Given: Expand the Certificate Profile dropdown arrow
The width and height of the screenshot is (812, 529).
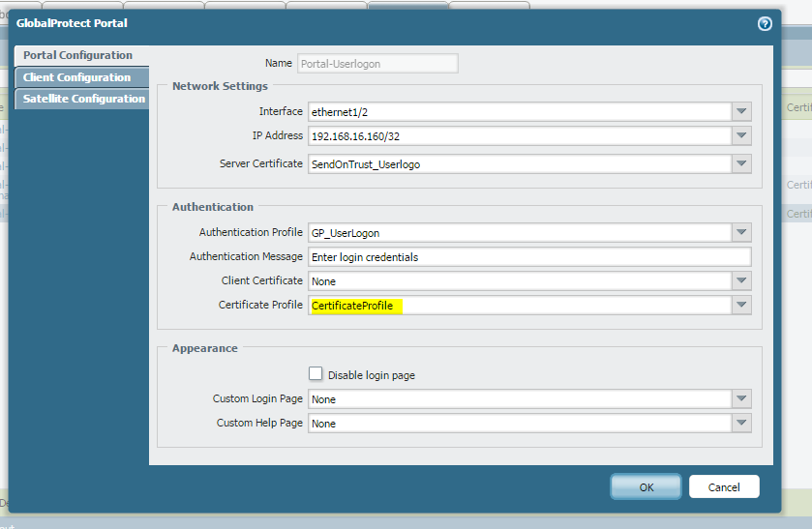Looking at the screenshot, I should pos(741,306).
